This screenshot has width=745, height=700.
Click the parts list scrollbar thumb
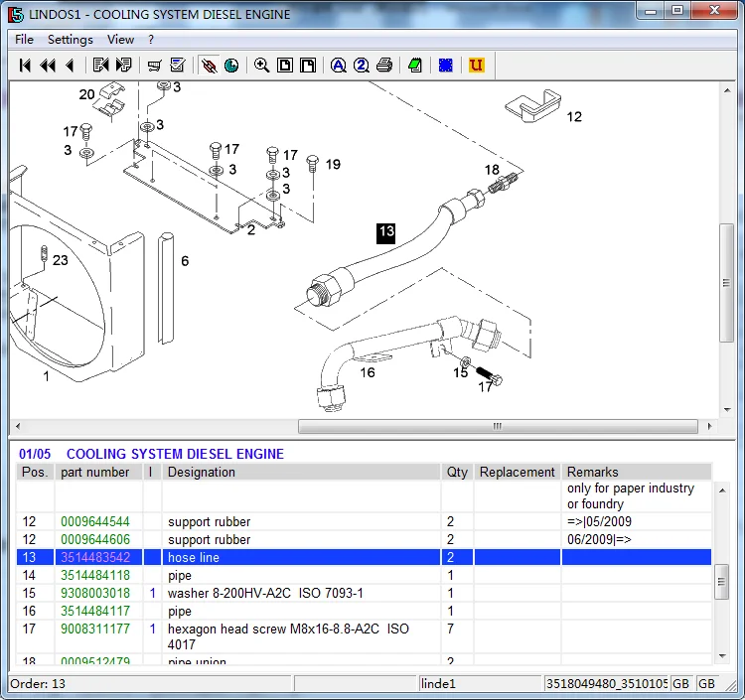point(722,582)
